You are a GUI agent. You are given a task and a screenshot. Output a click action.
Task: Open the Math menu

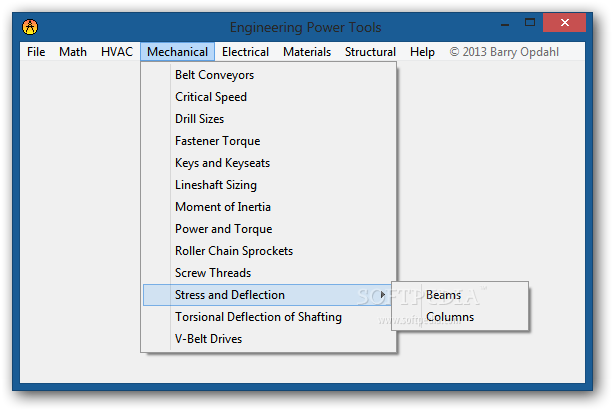pos(73,52)
